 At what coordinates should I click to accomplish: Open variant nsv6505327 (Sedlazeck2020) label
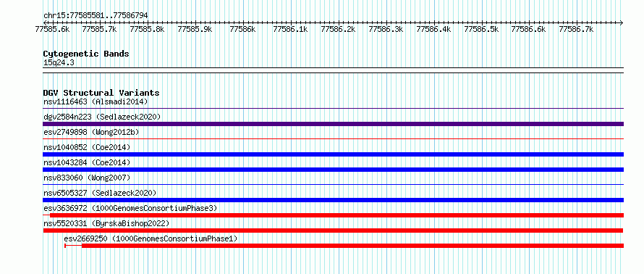click(100, 193)
